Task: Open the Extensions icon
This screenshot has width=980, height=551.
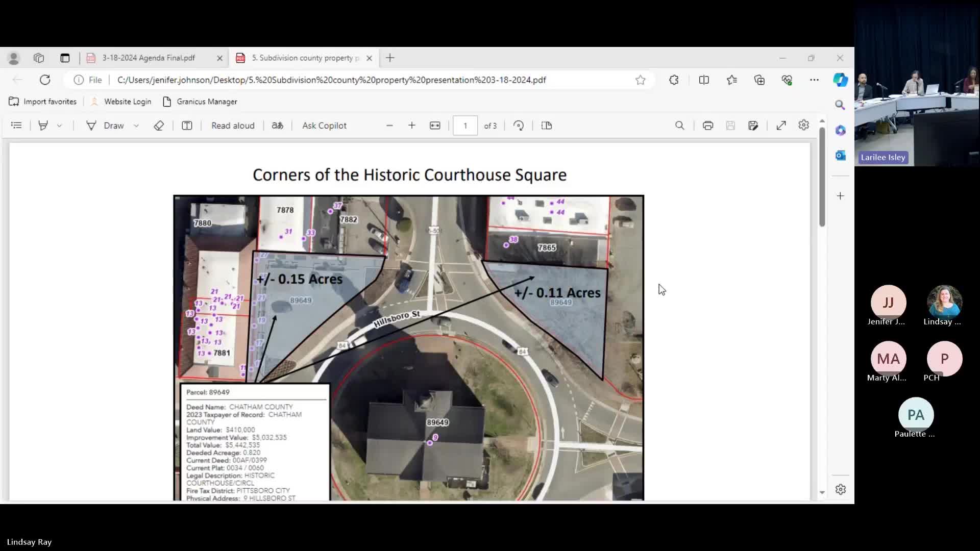Action: point(674,80)
